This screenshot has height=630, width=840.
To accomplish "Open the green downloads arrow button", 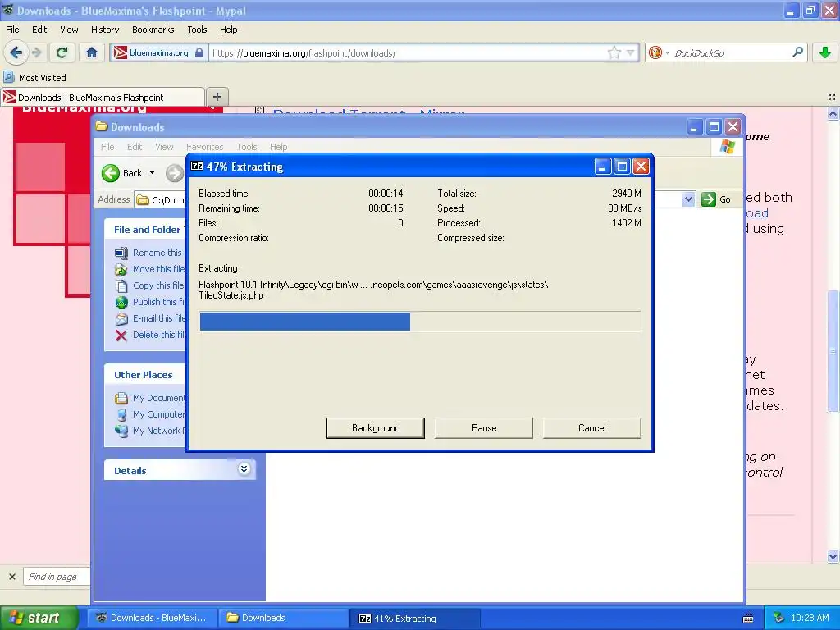I will [x=825, y=52].
